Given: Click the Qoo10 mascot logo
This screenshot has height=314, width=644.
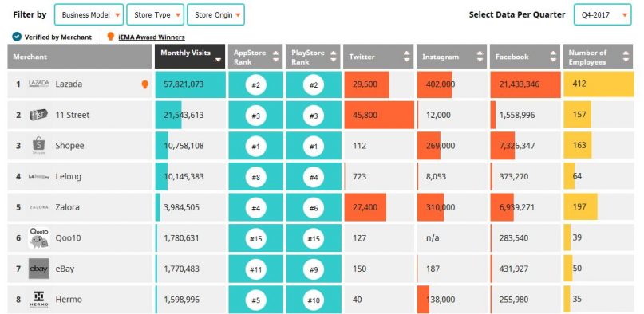Looking at the screenshot, I should point(39,237).
